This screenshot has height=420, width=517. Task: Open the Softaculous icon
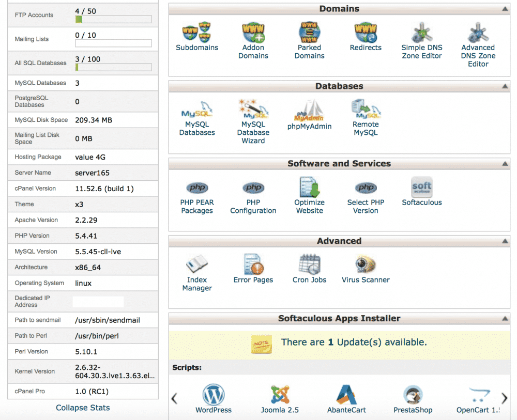coord(422,187)
